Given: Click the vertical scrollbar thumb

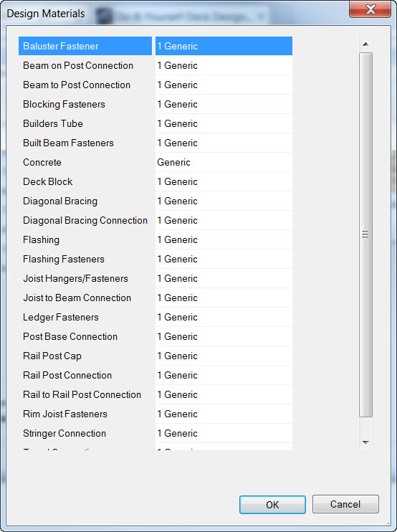Looking at the screenshot, I should (x=365, y=234).
